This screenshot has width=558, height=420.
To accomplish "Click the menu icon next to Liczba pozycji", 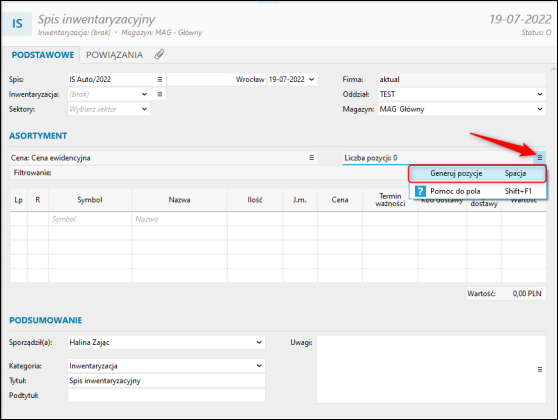I will (x=539, y=157).
